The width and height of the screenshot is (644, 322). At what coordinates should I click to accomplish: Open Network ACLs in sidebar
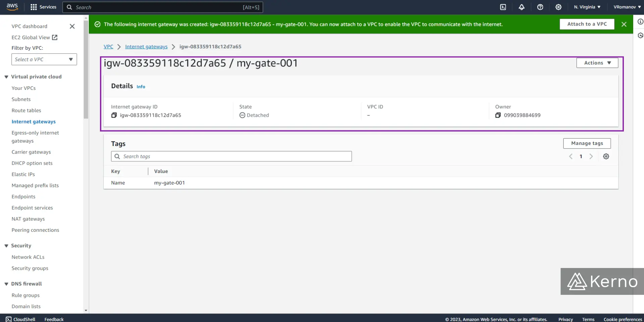point(28,257)
